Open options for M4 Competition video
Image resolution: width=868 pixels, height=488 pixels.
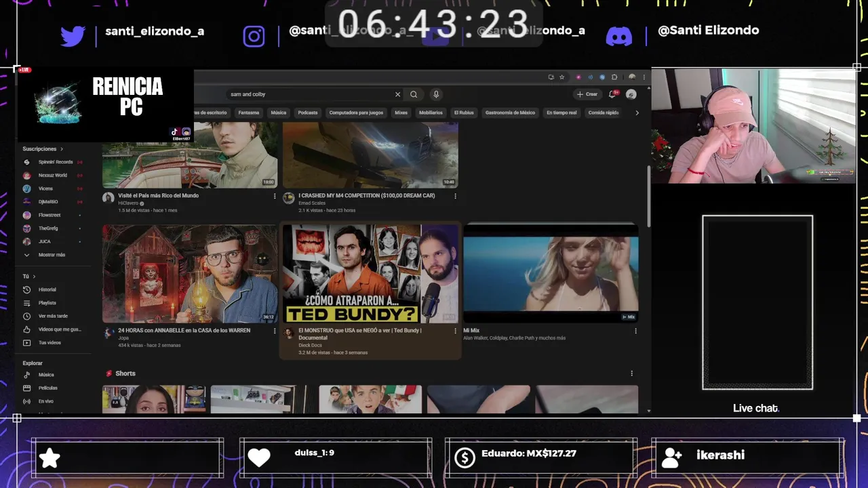click(455, 196)
